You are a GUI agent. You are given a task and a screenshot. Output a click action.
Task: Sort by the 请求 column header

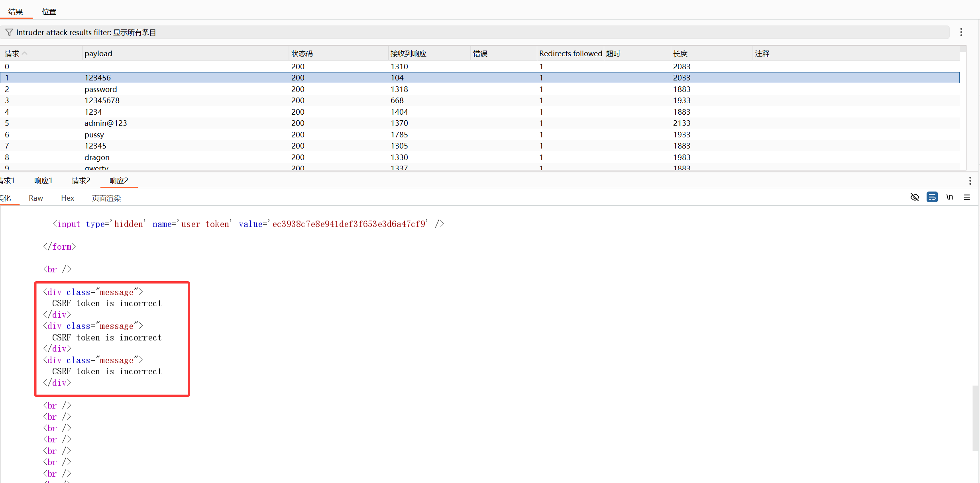[x=41, y=53]
